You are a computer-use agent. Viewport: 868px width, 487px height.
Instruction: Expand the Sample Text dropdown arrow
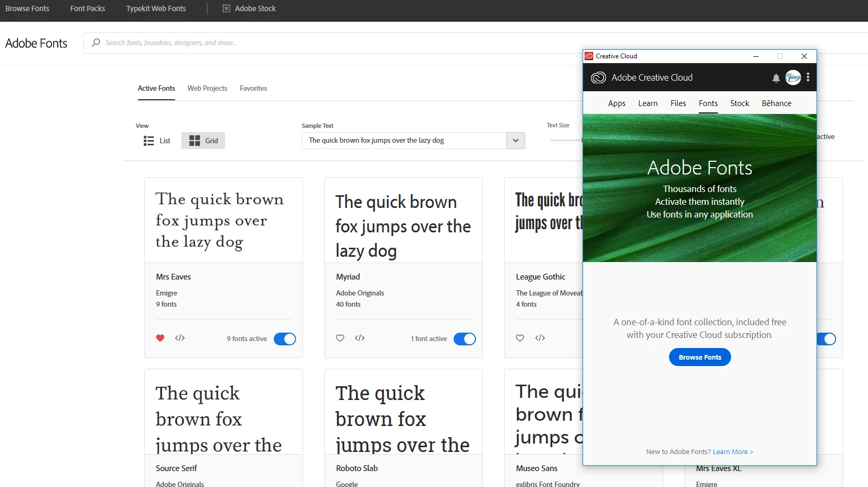pos(515,141)
